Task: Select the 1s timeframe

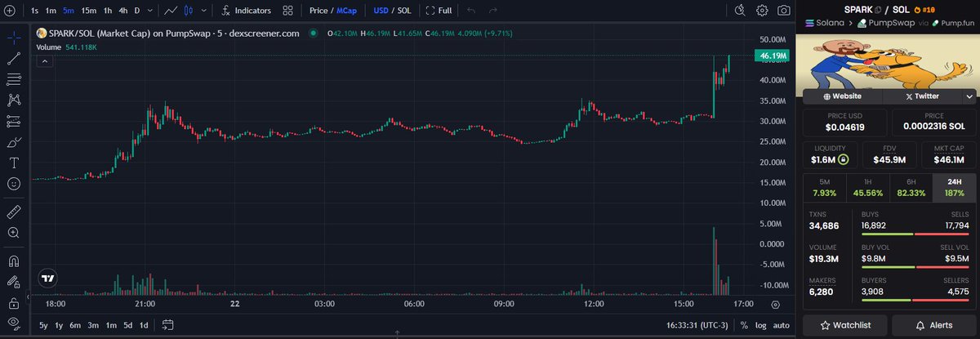Action: [34, 11]
